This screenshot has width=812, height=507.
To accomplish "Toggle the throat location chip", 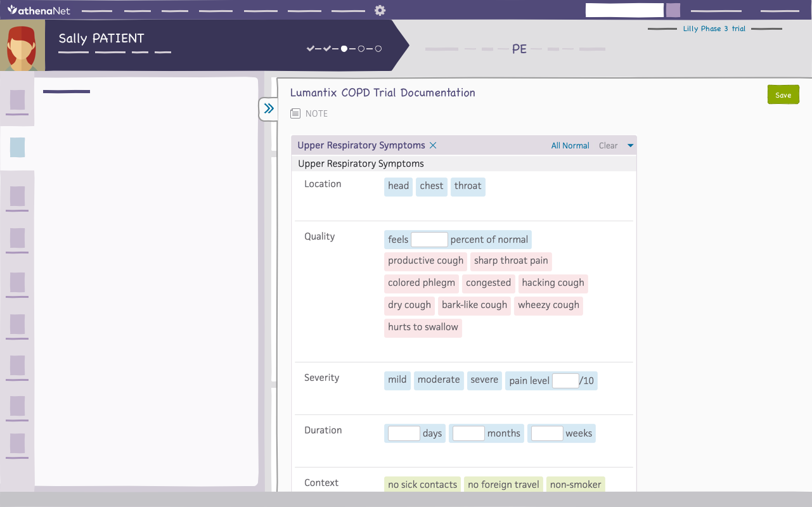I will click(x=468, y=186).
